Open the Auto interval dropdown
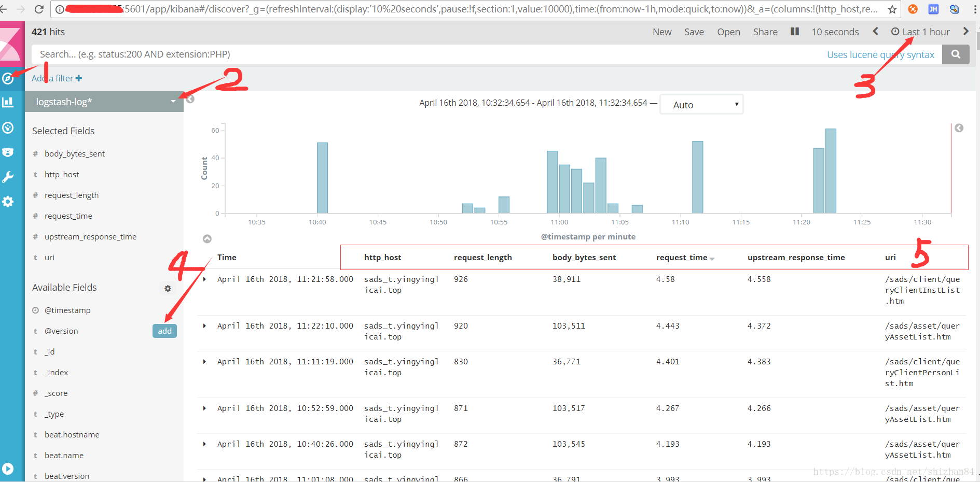Viewport: 980px width, 482px height. (701, 104)
